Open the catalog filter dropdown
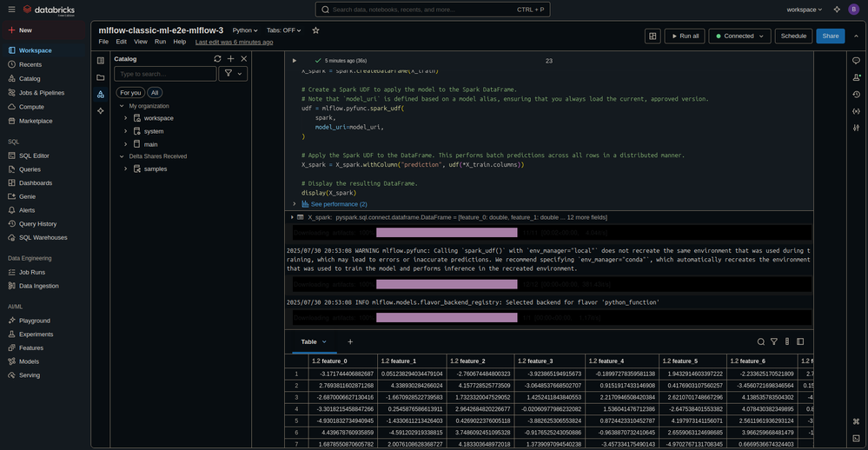This screenshot has width=868, height=450. tap(233, 74)
